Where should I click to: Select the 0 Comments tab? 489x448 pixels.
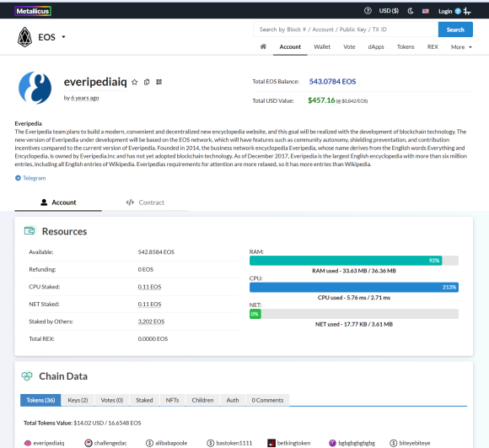[267, 400]
